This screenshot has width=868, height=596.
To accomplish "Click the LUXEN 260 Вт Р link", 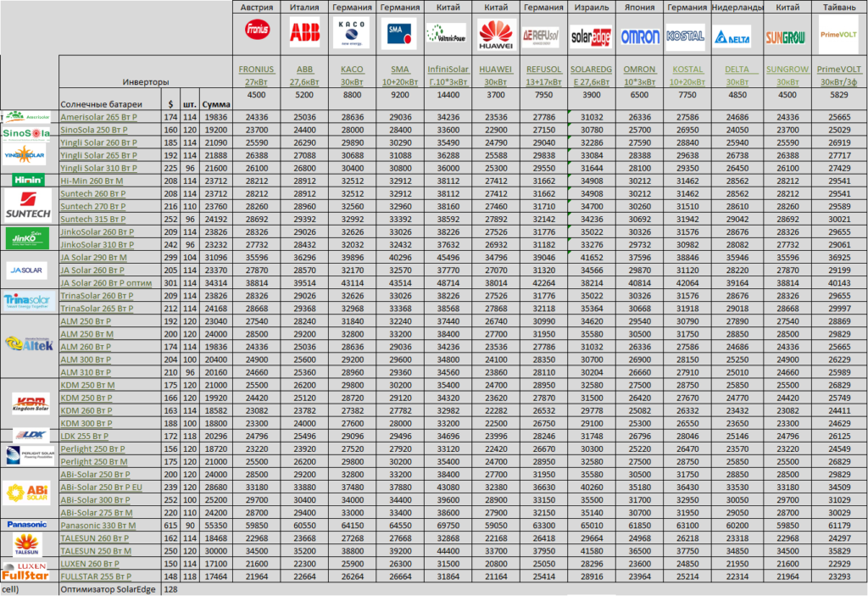I will 90,563.
